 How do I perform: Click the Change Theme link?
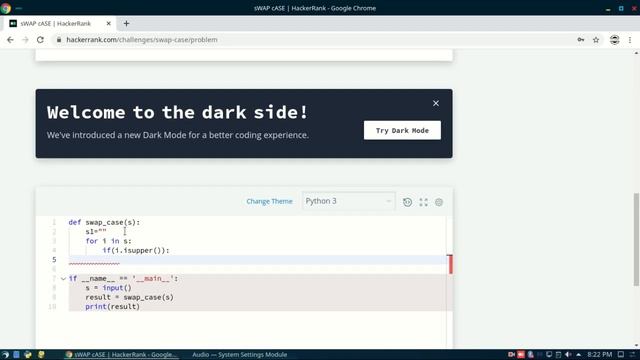pos(269,201)
